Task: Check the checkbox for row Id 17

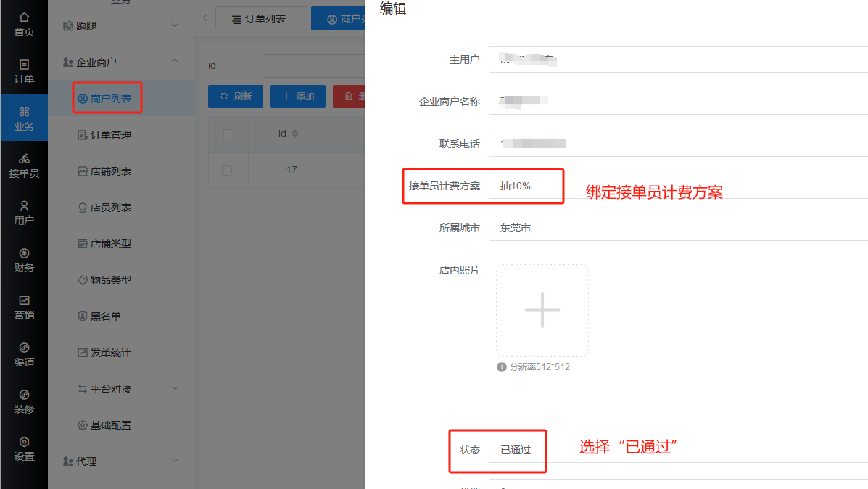Action: tap(228, 170)
